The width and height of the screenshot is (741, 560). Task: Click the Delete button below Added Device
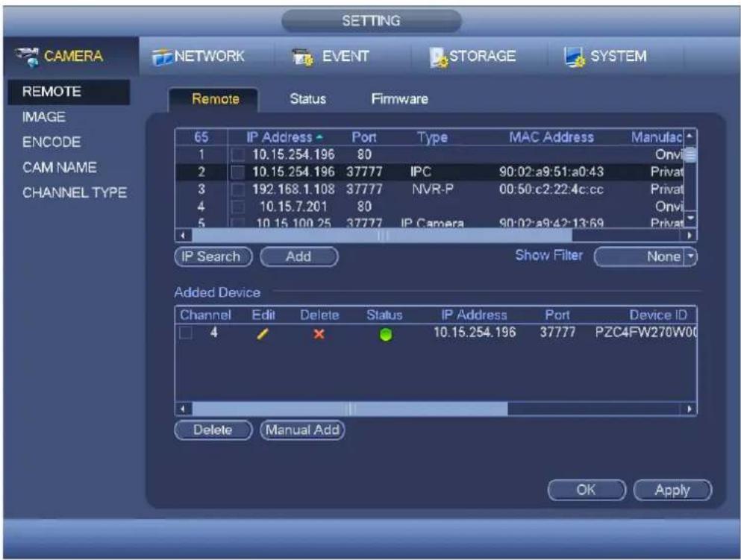pos(213,430)
